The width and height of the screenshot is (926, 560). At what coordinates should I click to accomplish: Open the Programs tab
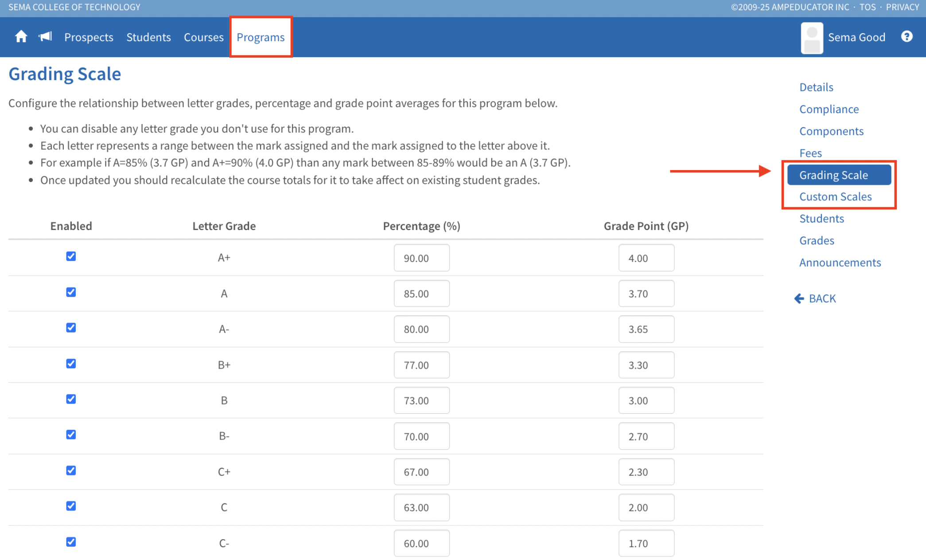coord(261,37)
